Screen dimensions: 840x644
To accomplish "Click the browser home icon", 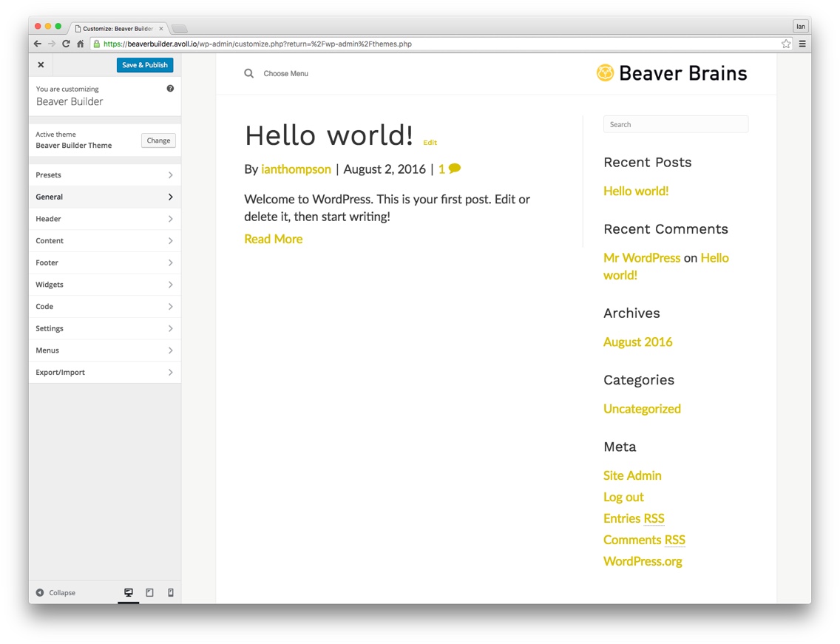I will tap(81, 44).
